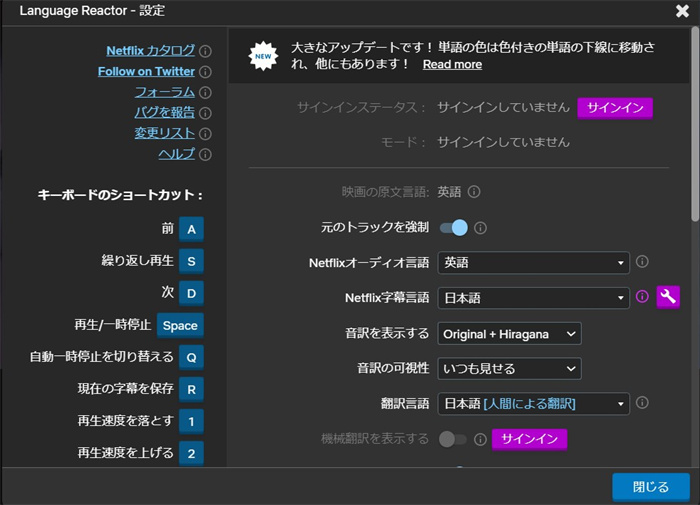Click info icon next to 映画の原文言語 英語
The image size is (700, 505).
point(474,192)
